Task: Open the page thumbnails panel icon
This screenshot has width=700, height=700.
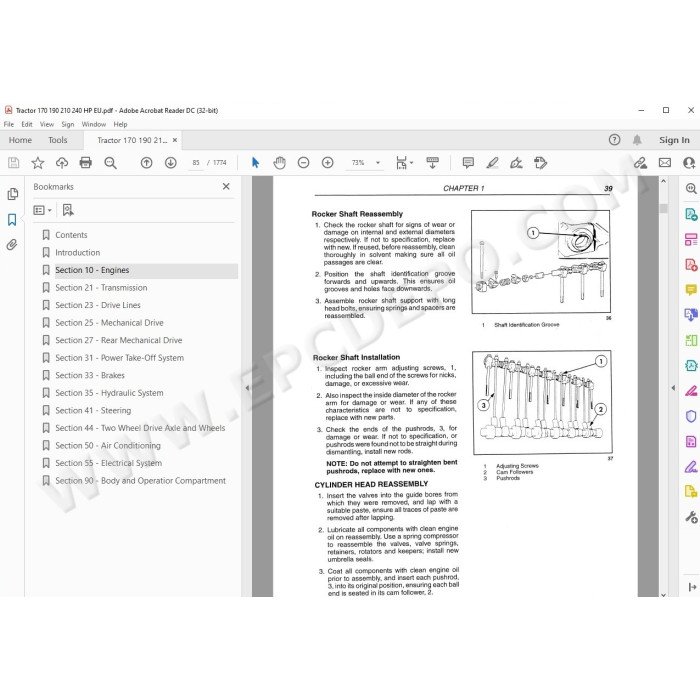Action: 12,194
